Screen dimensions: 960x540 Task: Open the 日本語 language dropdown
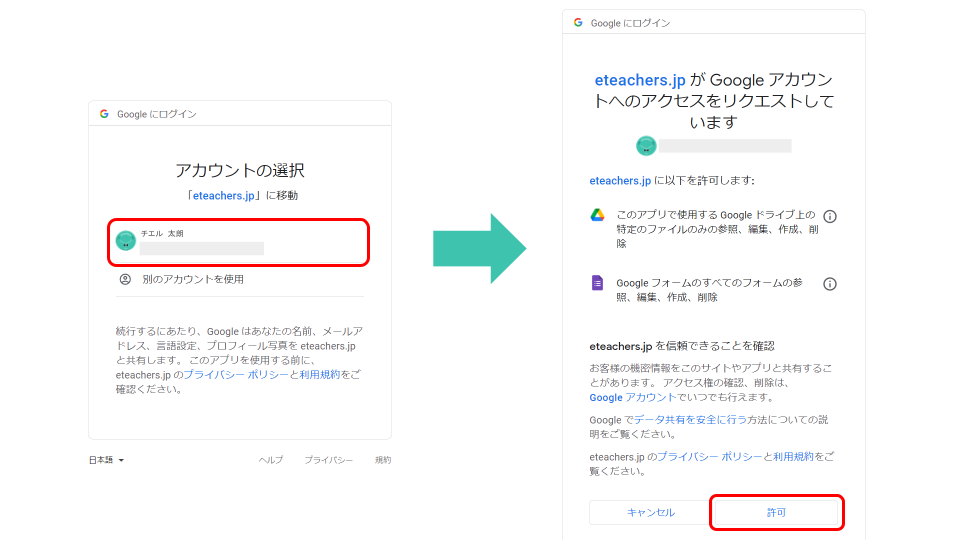pos(107,460)
